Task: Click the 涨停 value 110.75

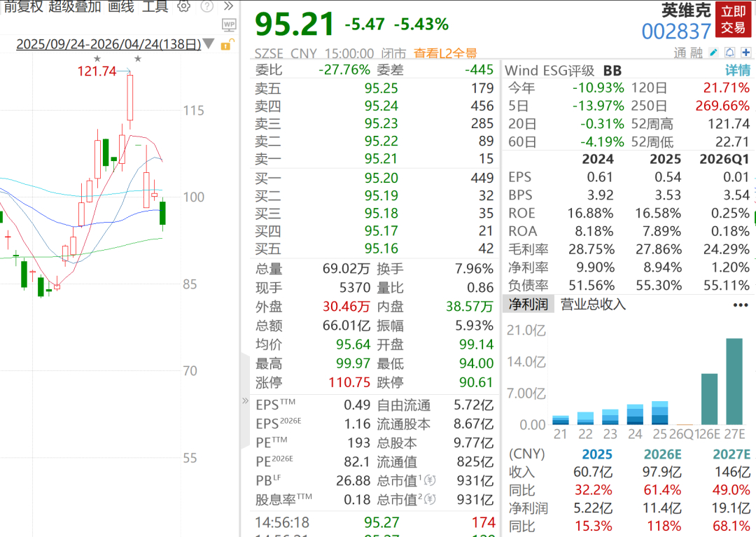Action: click(349, 382)
